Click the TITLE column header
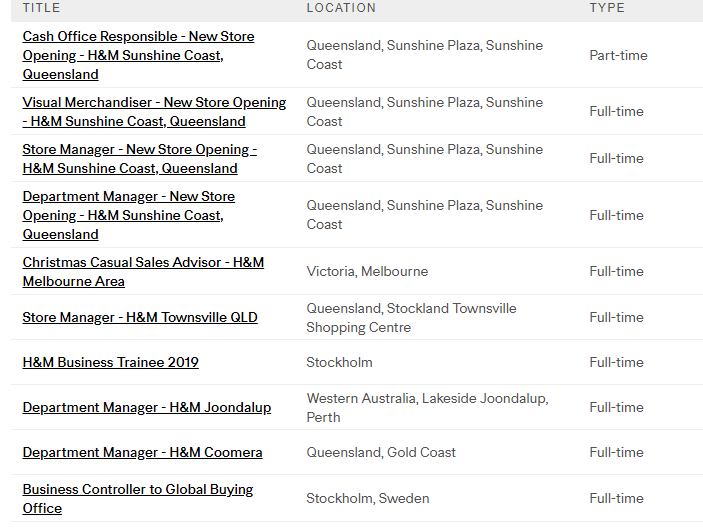Screen dimensions: 703x528 (x=41, y=8)
